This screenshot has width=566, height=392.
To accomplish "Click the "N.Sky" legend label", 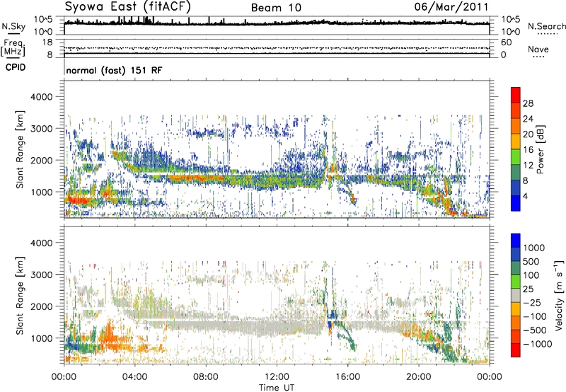I will pyautogui.click(x=13, y=27).
